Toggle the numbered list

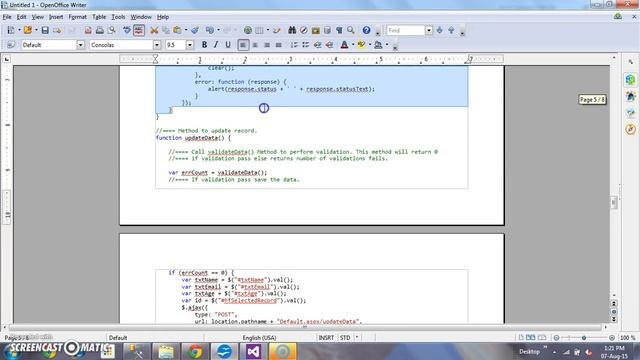294,45
